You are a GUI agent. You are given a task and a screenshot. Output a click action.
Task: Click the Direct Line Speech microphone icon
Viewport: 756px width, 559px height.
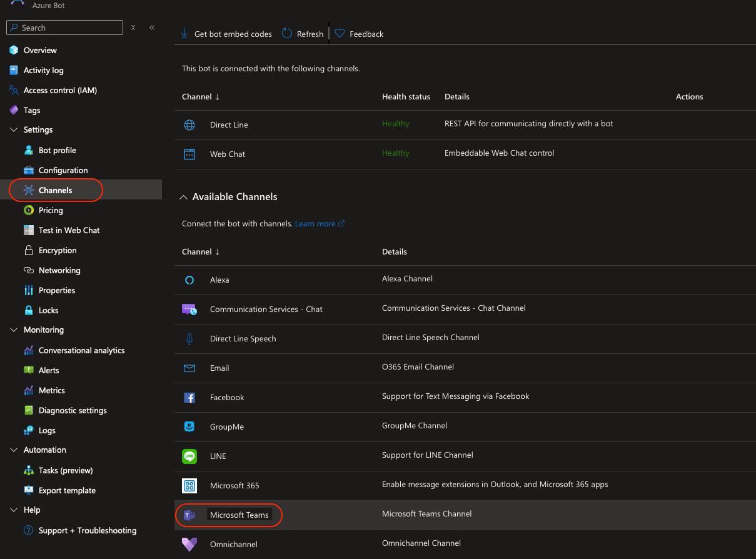[189, 339]
